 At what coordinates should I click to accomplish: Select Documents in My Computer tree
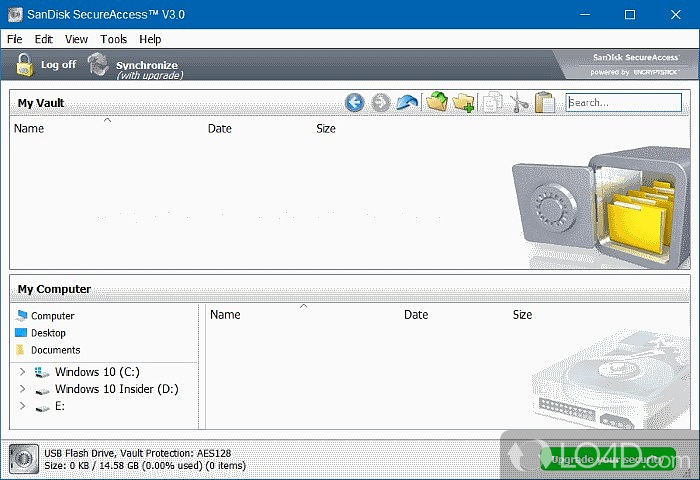[x=55, y=350]
